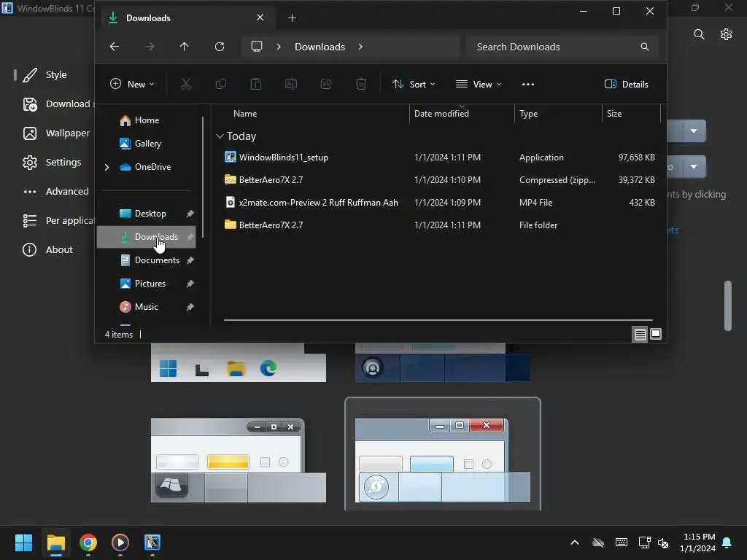747x560 pixels.
Task: Select the Downloads tab in Explorer
Action: click(x=186, y=18)
